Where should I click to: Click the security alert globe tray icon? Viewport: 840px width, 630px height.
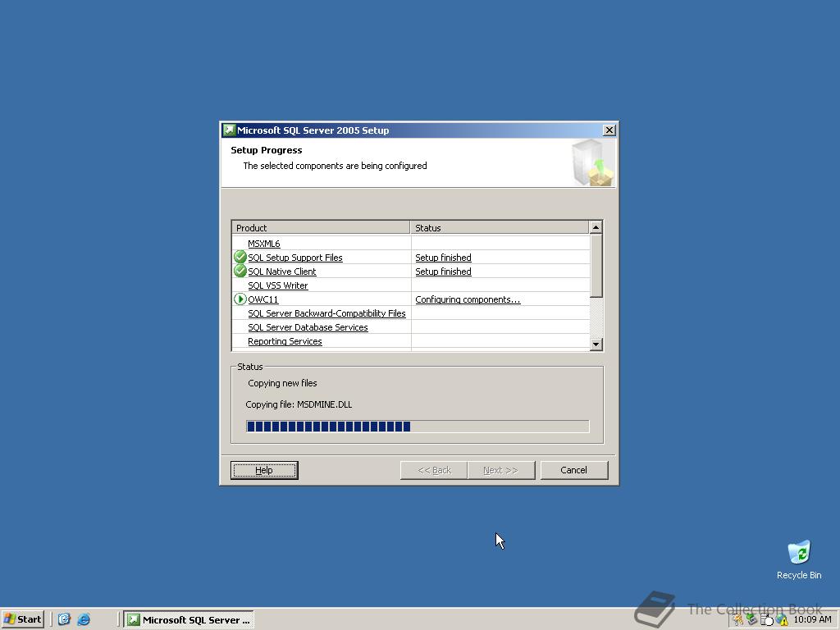[782, 620]
